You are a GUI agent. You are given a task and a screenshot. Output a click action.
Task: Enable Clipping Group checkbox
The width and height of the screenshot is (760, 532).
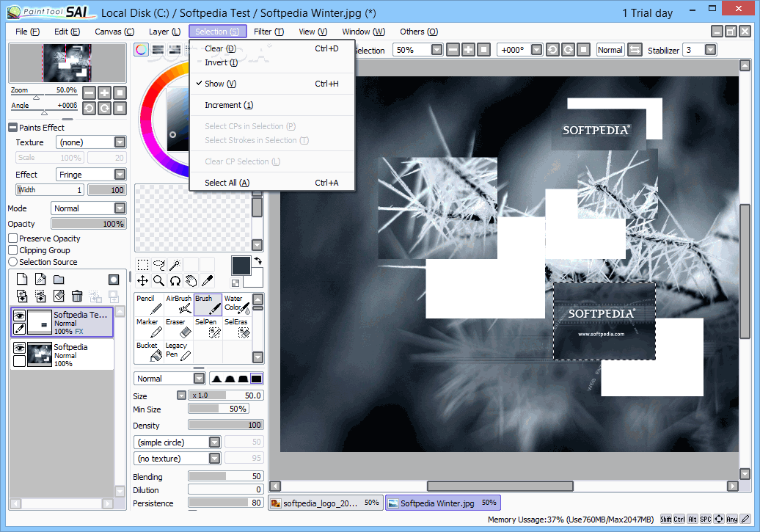point(13,249)
